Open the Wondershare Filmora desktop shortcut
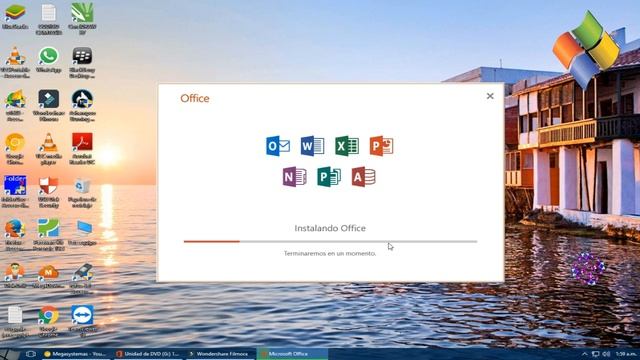The image size is (640, 360). tap(49, 105)
